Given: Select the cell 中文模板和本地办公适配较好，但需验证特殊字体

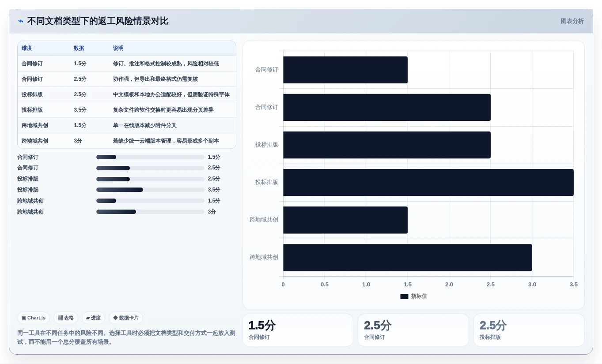Looking at the screenshot, I should click(x=171, y=94).
